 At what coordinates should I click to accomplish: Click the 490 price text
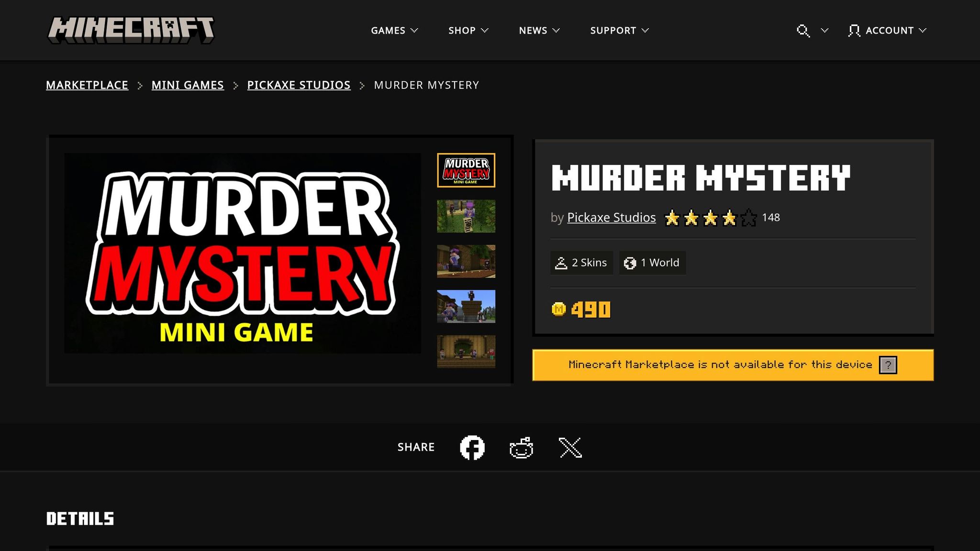591,309
